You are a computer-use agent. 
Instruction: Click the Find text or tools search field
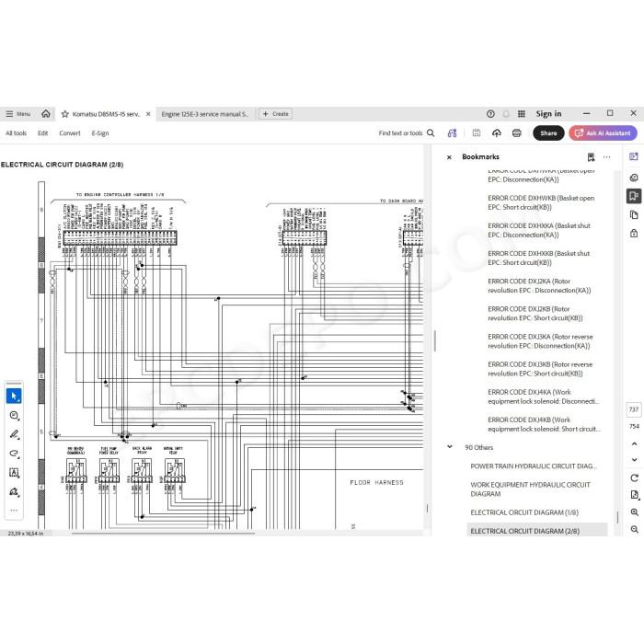(407, 133)
